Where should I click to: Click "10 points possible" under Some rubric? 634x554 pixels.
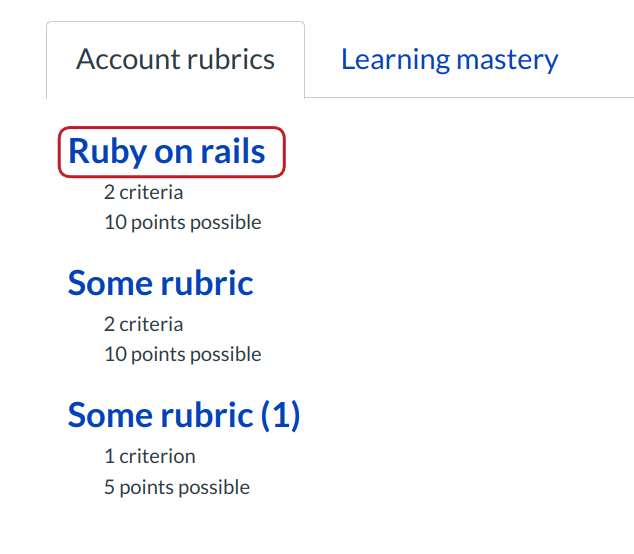click(182, 354)
